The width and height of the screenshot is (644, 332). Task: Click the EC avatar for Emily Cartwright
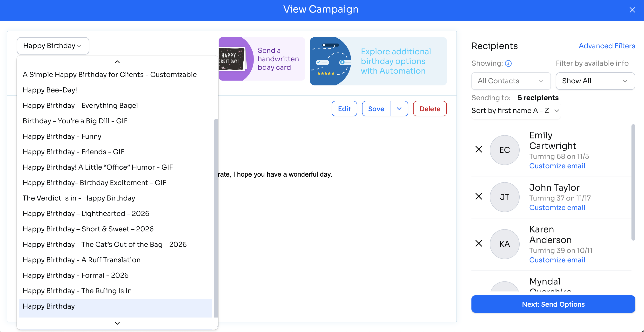click(x=504, y=150)
